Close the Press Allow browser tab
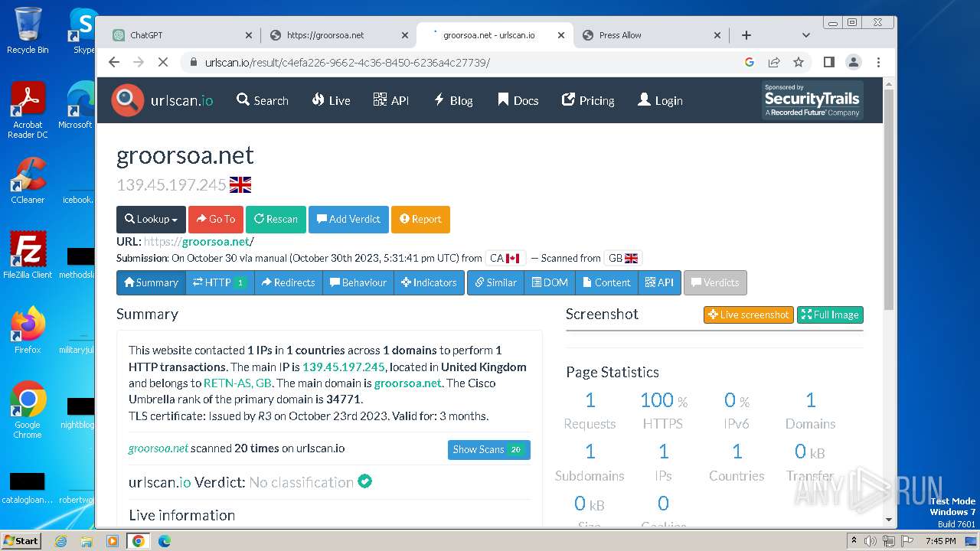 pos(717,35)
